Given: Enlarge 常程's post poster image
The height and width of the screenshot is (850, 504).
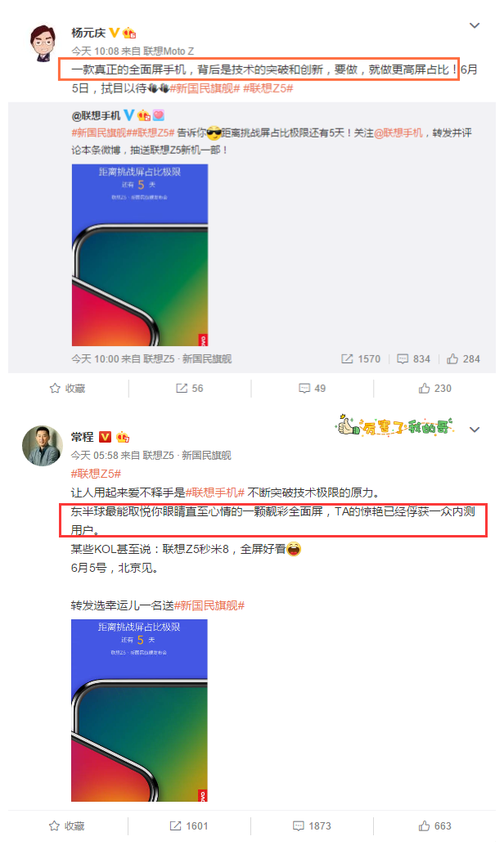Looking at the screenshot, I should pyautogui.click(x=139, y=710).
